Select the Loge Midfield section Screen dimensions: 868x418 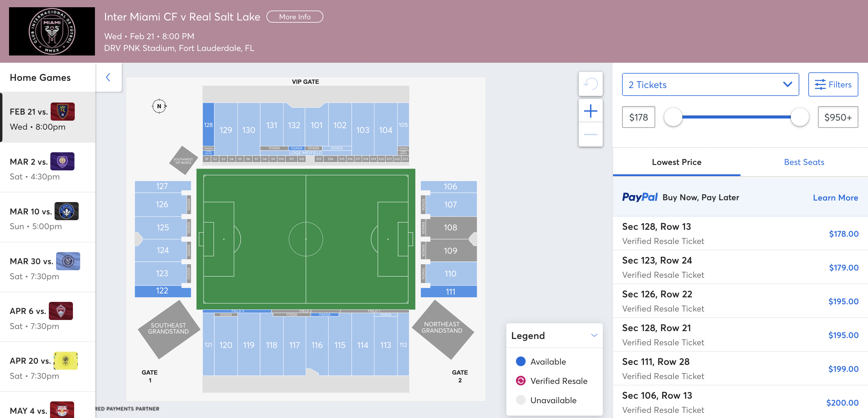click(306, 153)
